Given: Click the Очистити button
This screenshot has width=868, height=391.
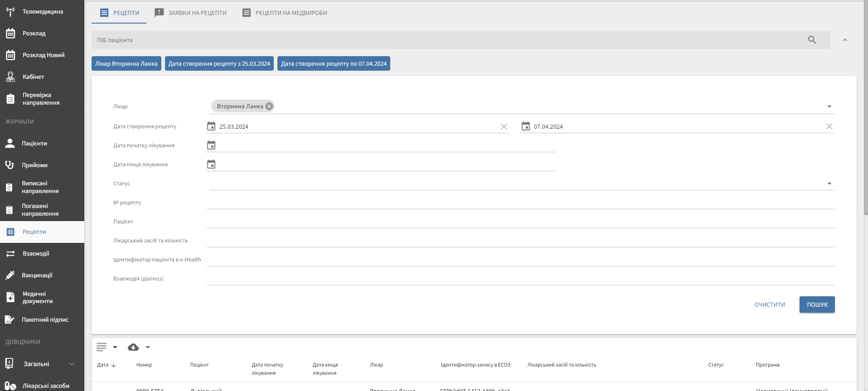Looking at the screenshot, I should tap(769, 305).
